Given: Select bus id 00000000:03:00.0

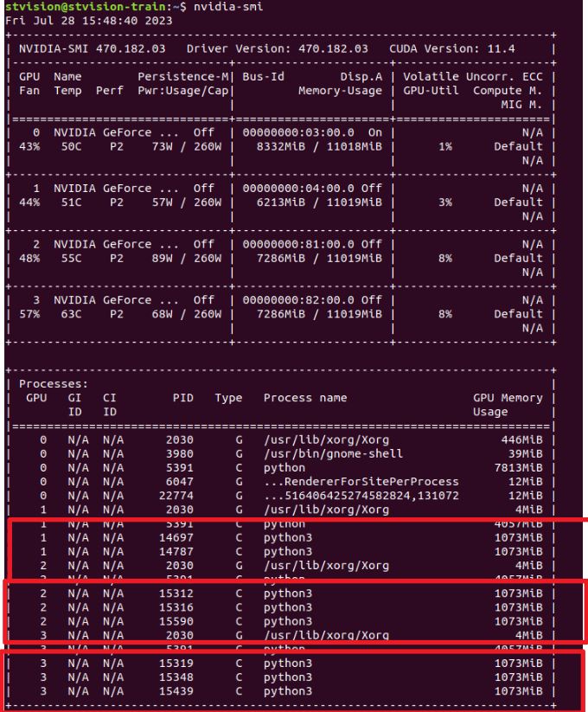Looking at the screenshot, I should (298, 132).
